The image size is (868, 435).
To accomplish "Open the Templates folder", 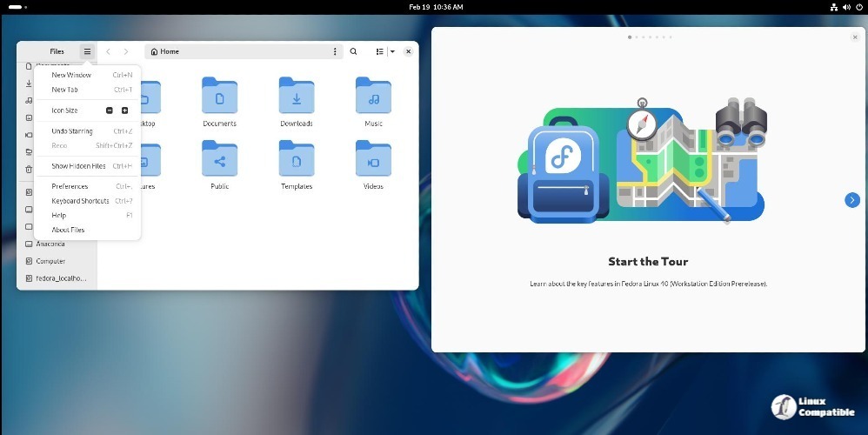I will point(296,159).
